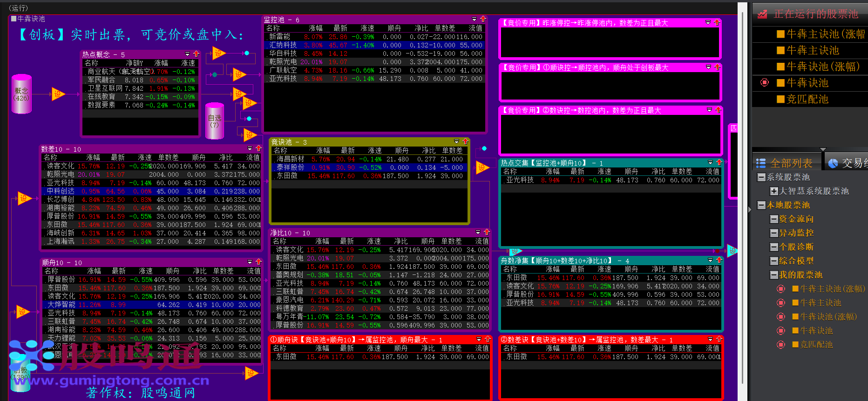The width and height of the screenshot is (868, 401).
Task: Open the dropdown triangle in 数差10 panel header
Action: click(x=250, y=148)
